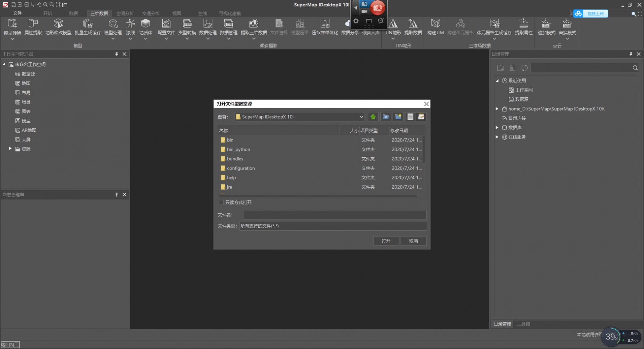Click new folder connection icon in 目录管理

point(500,68)
